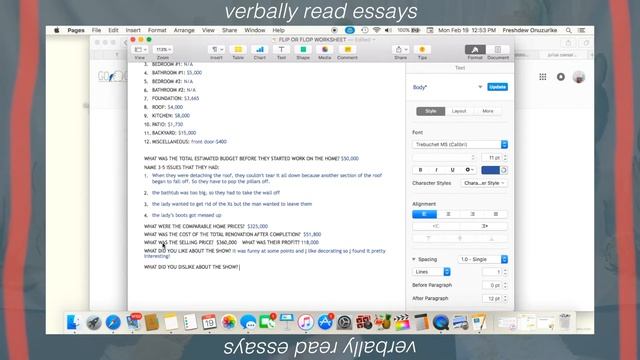640x360 pixels.
Task: Toggle Italic formatting
Action: click(x=436, y=170)
